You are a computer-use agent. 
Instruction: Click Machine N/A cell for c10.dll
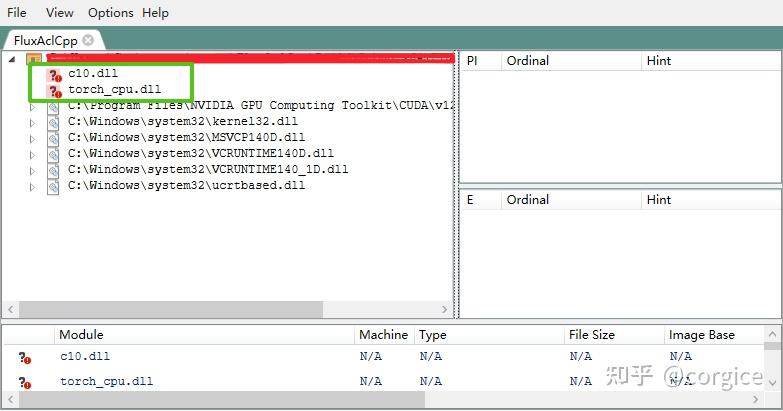(371, 356)
